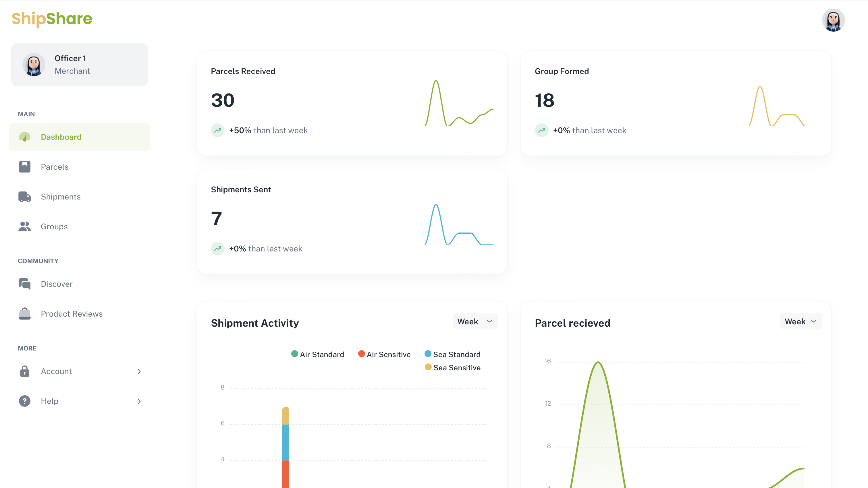Open user avatar in top right corner
This screenshot has width=868, height=488.
coord(833,20)
